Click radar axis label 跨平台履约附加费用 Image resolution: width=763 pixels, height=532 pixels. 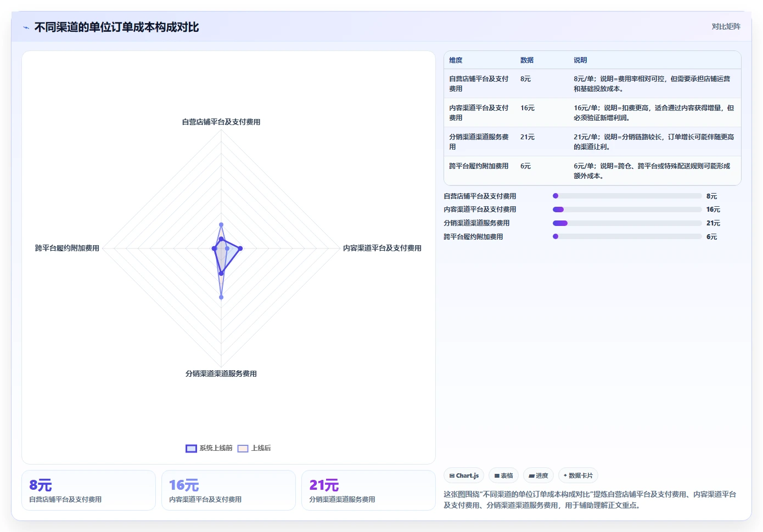(x=67, y=248)
